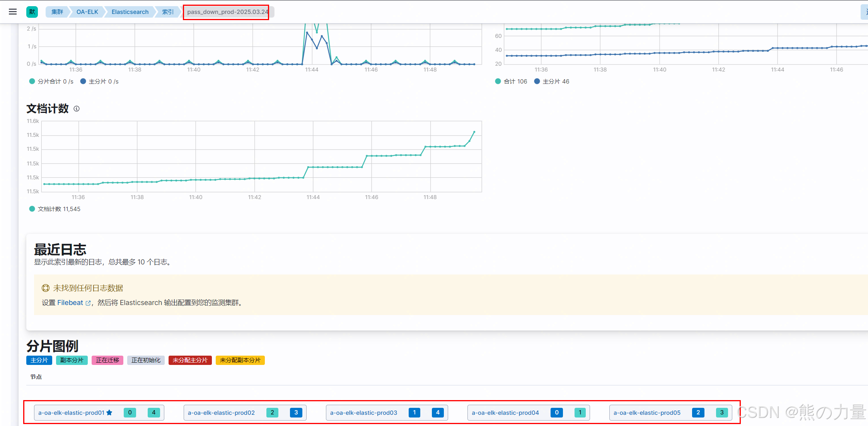
Task: Click the Filebeat external link icon
Action: [88, 303]
